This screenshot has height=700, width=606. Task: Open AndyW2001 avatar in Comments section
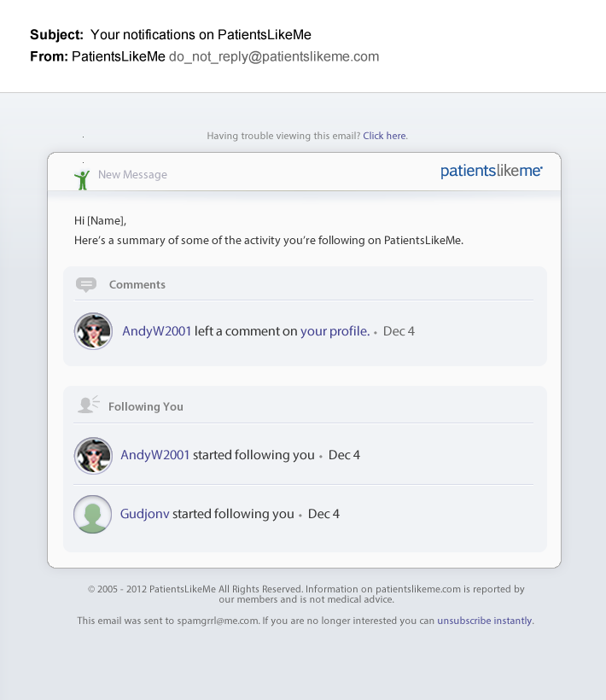tap(93, 331)
